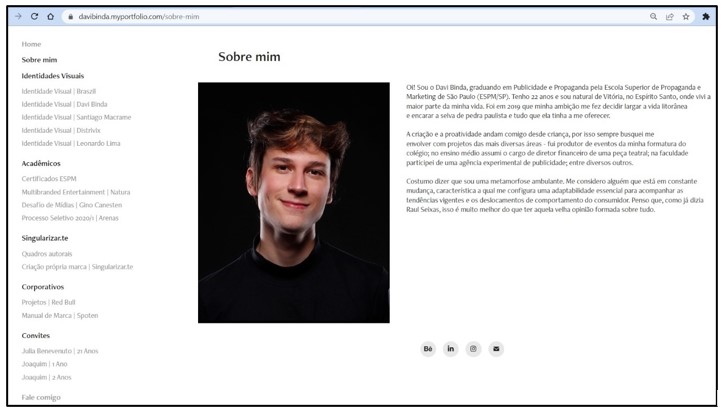Go to the Home menu item
Viewport: 722px width, 410px height.
click(x=31, y=44)
